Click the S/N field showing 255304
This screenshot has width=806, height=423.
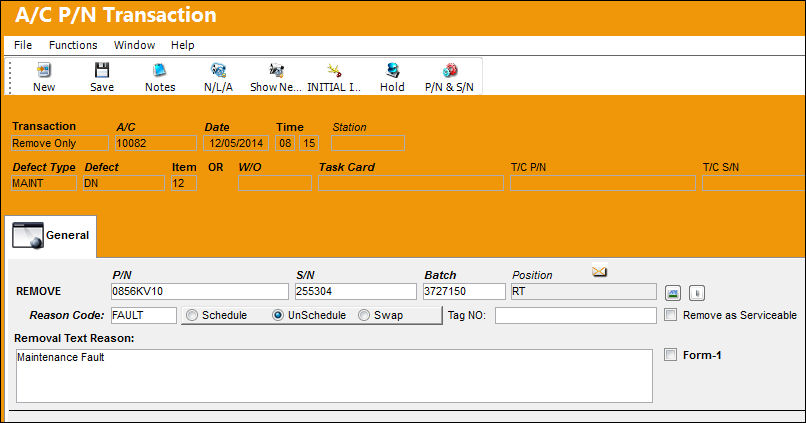pos(356,291)
